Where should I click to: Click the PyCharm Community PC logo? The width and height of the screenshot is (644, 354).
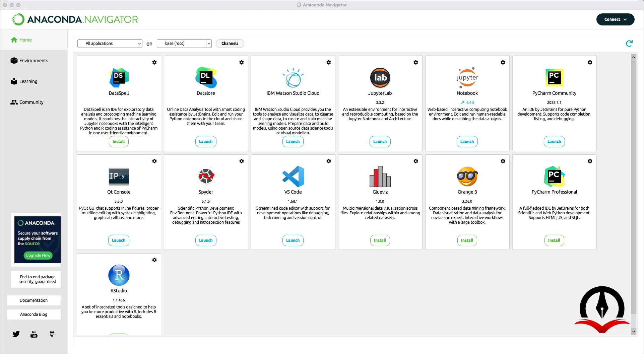tap(555, 78)
